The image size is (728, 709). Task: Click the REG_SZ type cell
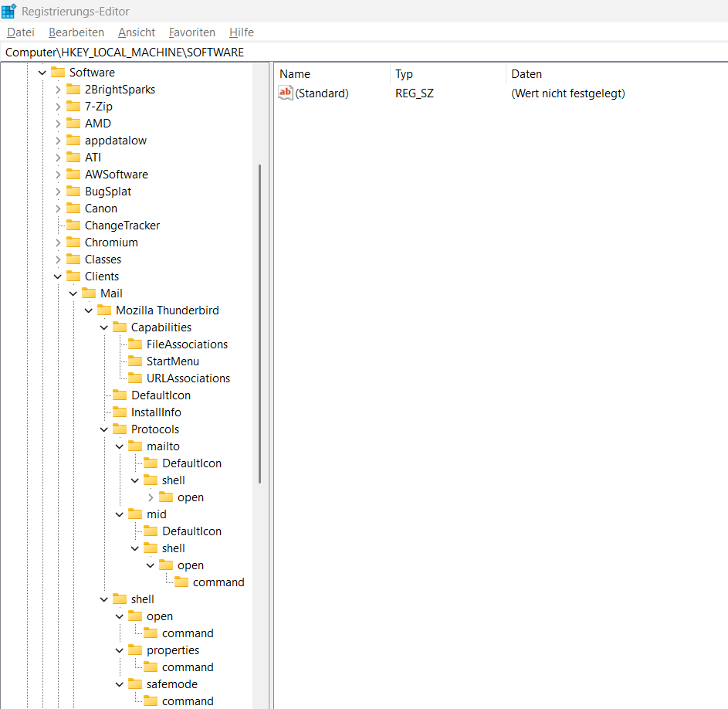(414, 93)
